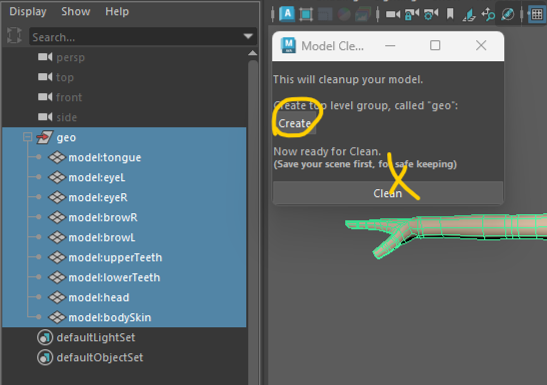Image resolution: width=547 pixels, height=385 pixels.
Task: Open the Show menu
Action: pyautogui.click(x=76, y=12)
